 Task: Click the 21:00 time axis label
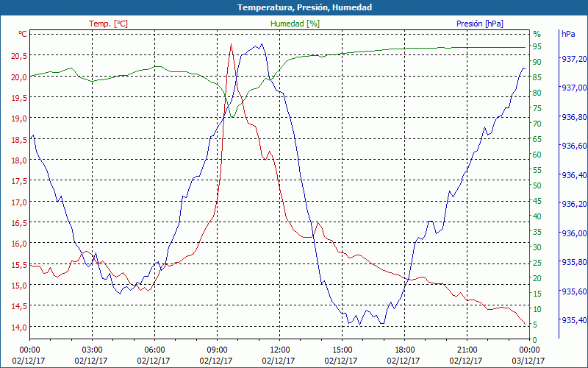(467, 350)
